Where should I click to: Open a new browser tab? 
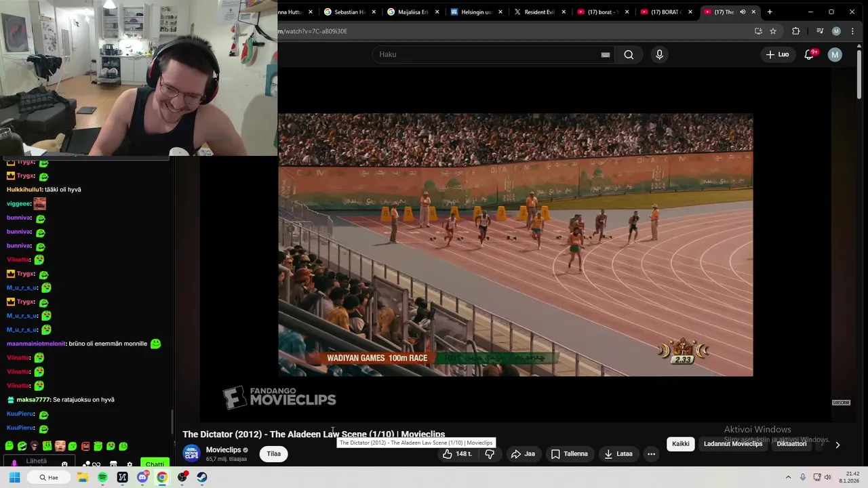point(770,12)
